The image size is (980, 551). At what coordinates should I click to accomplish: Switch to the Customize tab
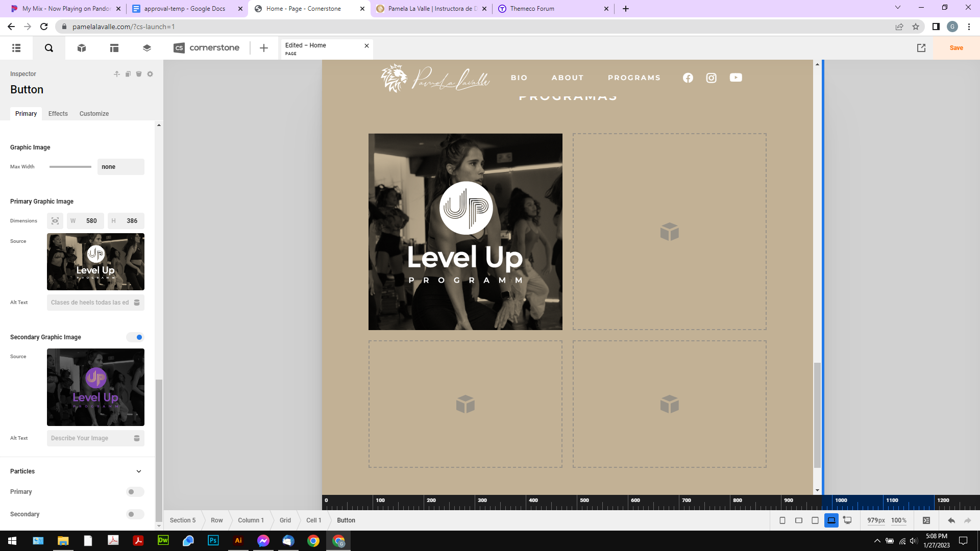coord(94,114)
